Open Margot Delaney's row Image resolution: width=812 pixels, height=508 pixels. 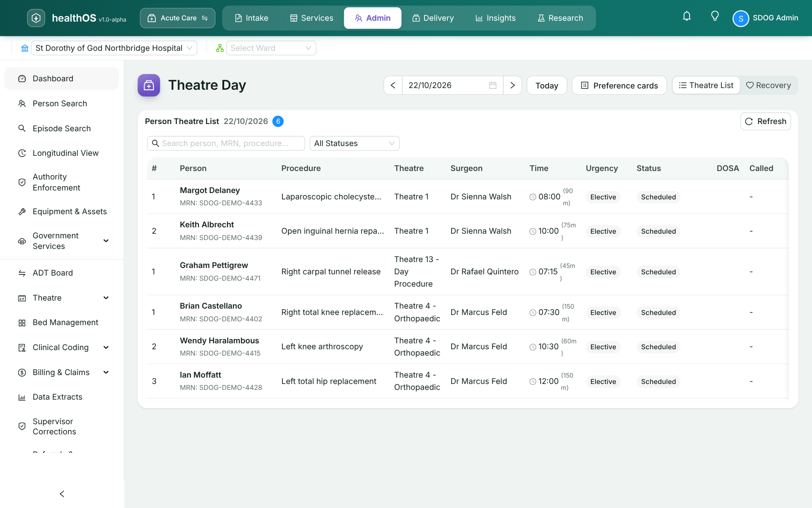point(468,197)
